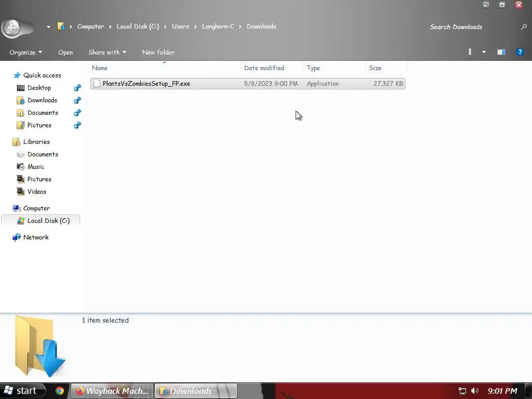Viewport: 532px width, 399px height.
Task: Click the pin icon beside Downloads
Action: pos(77,100)
